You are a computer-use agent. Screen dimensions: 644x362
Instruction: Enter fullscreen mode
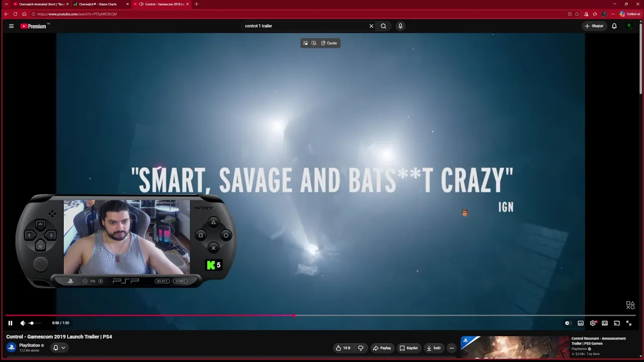coord(629,323)
